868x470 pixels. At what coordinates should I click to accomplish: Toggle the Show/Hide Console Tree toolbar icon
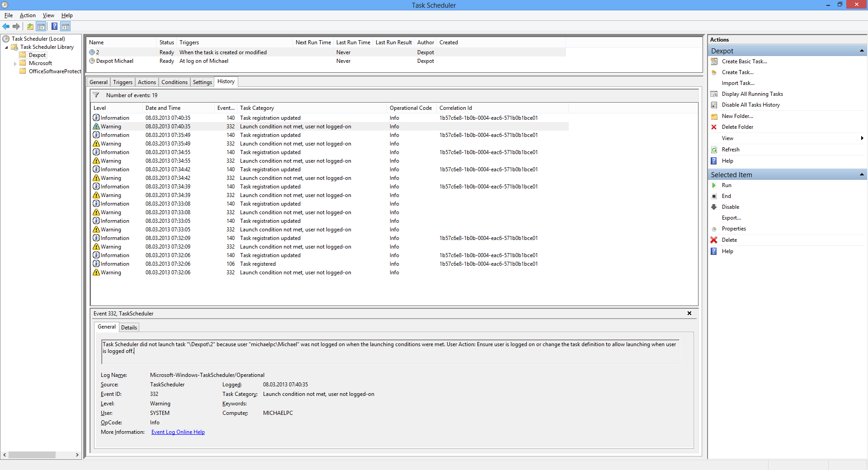click(41, 26)
